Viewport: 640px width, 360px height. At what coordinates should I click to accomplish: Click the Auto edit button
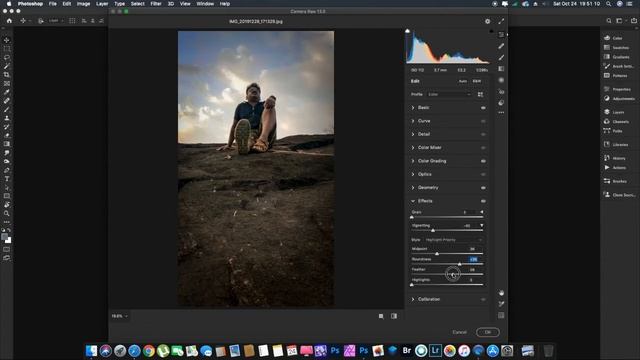point(462,81)
